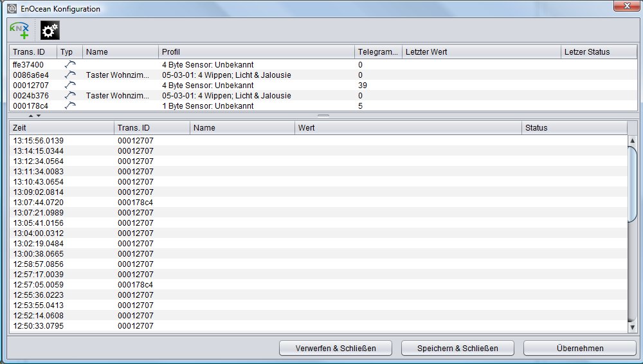The image size is (643, 364).
Task: Click the scroll down arrow of the log list
Action: coord(632,327)
